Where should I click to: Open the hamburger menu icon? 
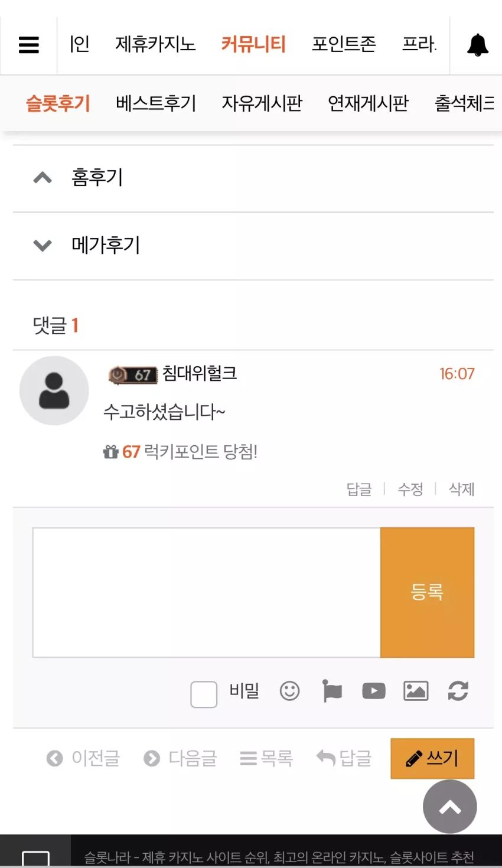tap(29, 45)
